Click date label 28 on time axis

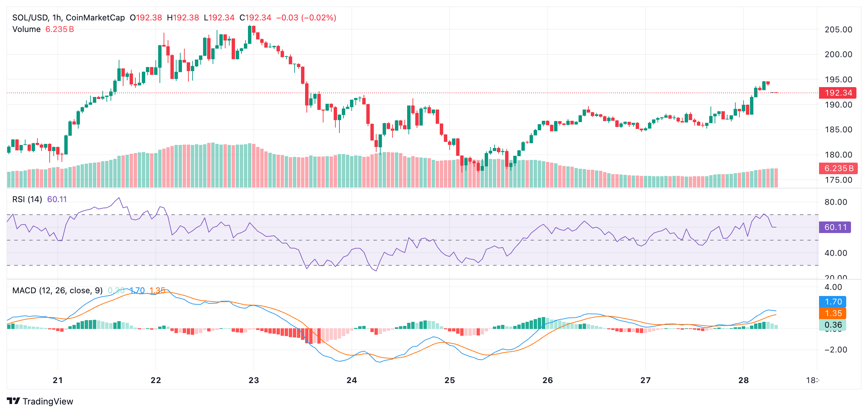pyautogui.click(x=744, y=380)
